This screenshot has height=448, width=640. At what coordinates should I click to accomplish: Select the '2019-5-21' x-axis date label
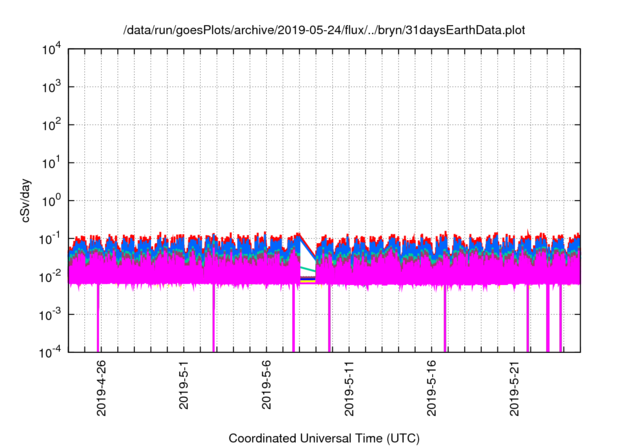coord(514,388)
